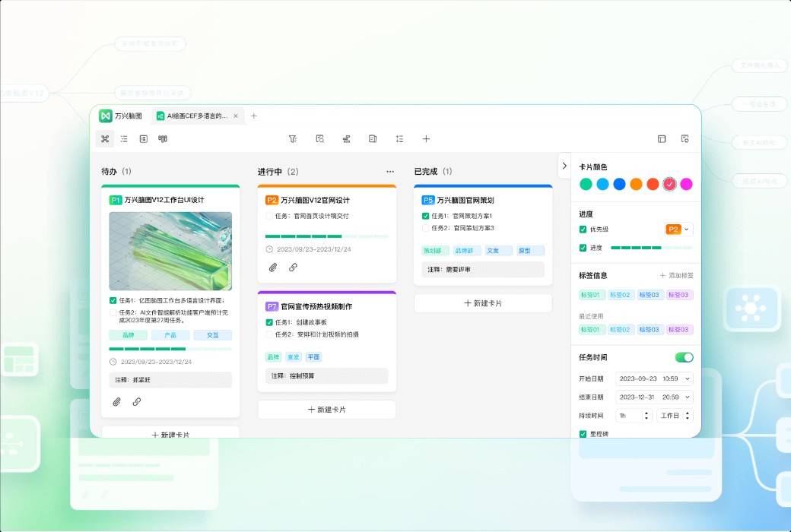Image resolution: width=791 pixels, height=532 pixels.
Task: Toggle the right panel layout icon
Action: coord(662,138)
